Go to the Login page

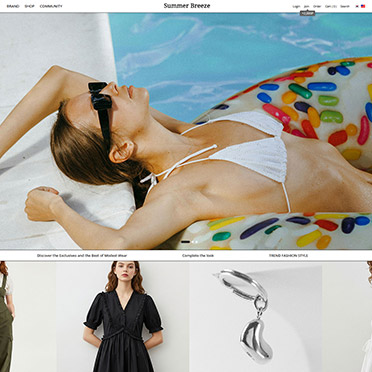point(296,6)
